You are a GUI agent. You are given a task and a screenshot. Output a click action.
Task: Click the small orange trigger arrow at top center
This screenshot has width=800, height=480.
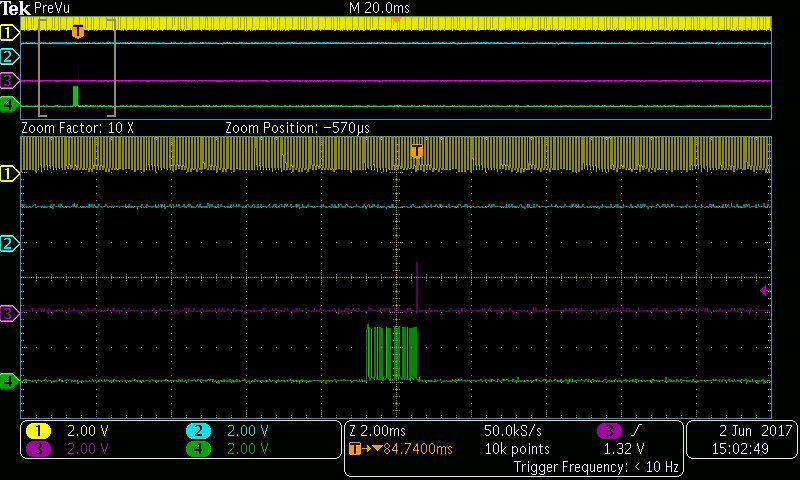(396, 19)
